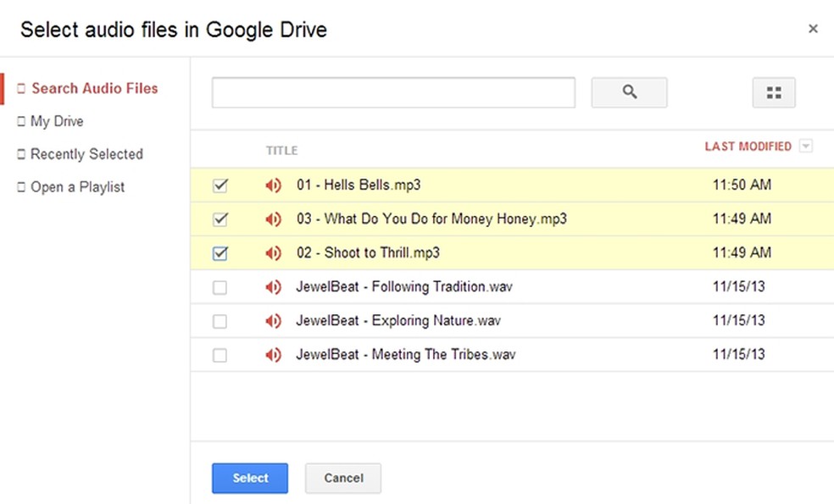Check the JewelBeat - Following Tradition checkbox
This screenshot has width=834, height=504.
(x=220, y=287)
